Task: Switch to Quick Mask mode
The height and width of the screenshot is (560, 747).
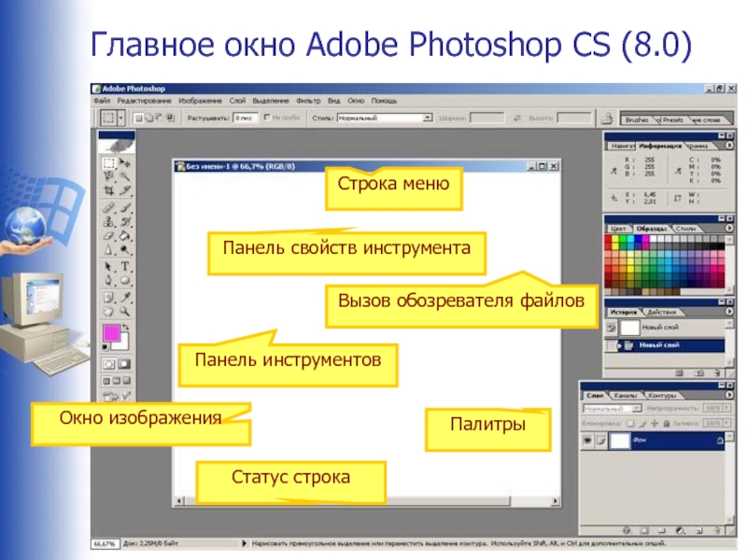Action: point(125,364)
